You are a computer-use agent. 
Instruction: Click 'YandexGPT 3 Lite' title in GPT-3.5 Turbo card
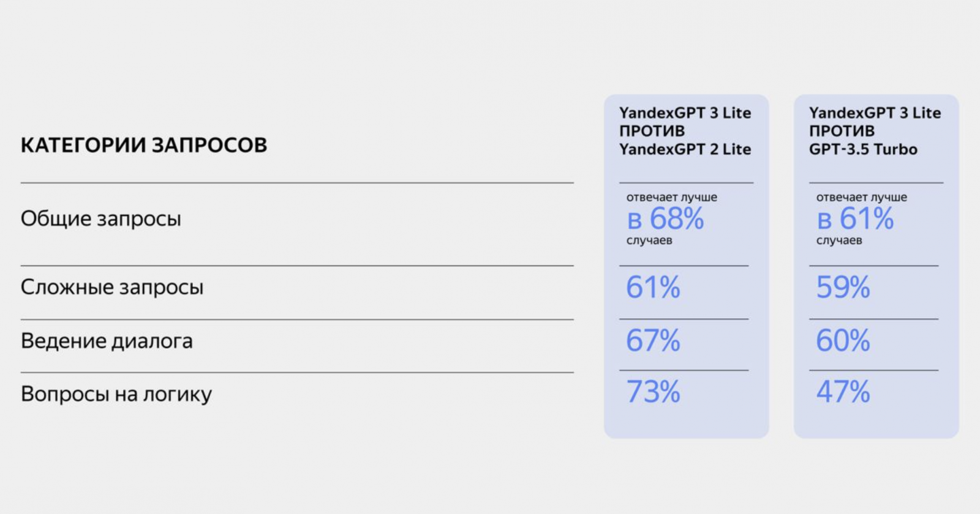pos(875,113)
